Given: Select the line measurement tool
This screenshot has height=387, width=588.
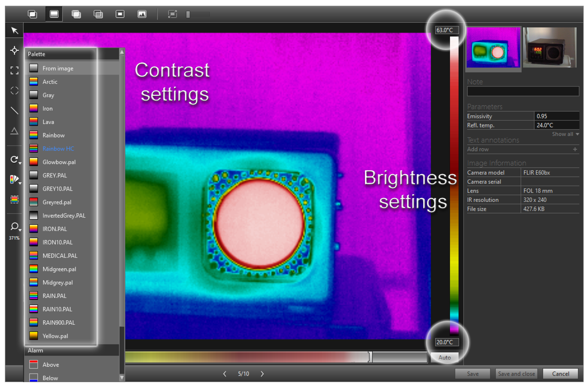Looking at the screenshot, I should click(x=14, y=110).
